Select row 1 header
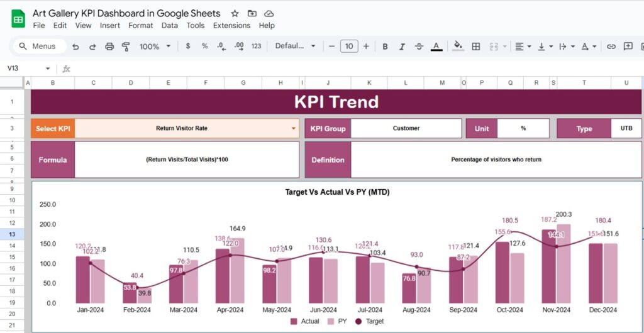This screenshot has width=644, height=333. click(12, 101)
